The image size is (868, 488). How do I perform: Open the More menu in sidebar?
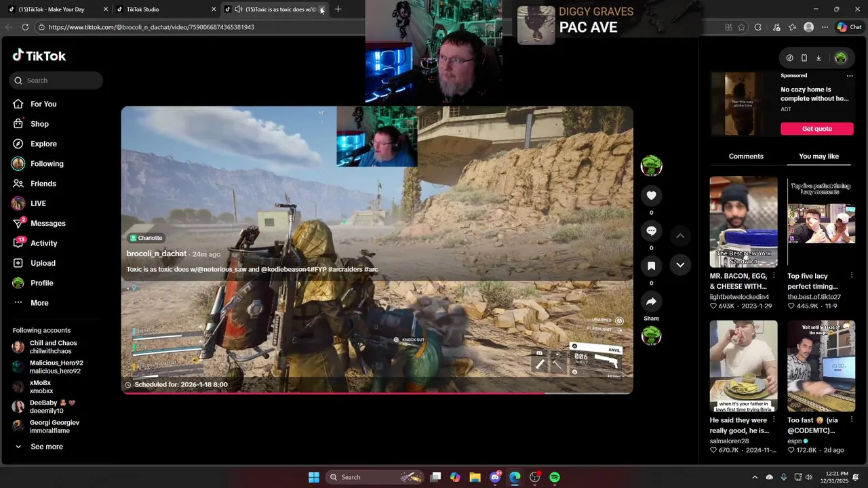[39, 303]
